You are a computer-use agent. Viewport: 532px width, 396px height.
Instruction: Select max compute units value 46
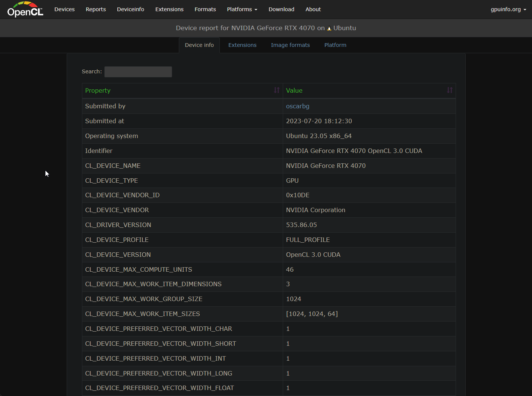click(290, 269)
